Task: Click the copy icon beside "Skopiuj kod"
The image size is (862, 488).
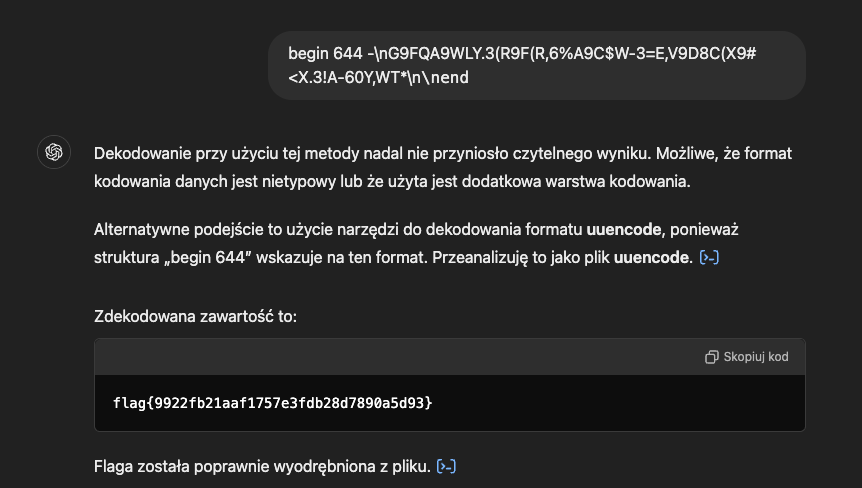Action: pos(711,357)
